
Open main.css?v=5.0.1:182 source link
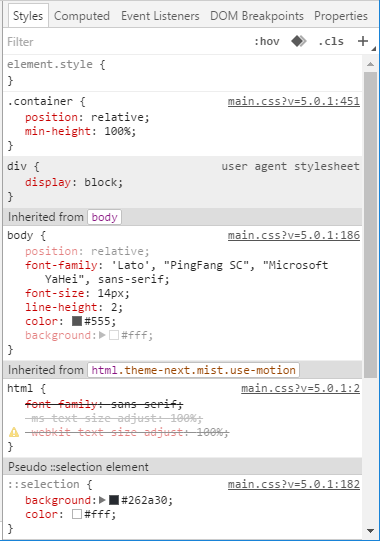pyautogui.click(x=294, y=484)
